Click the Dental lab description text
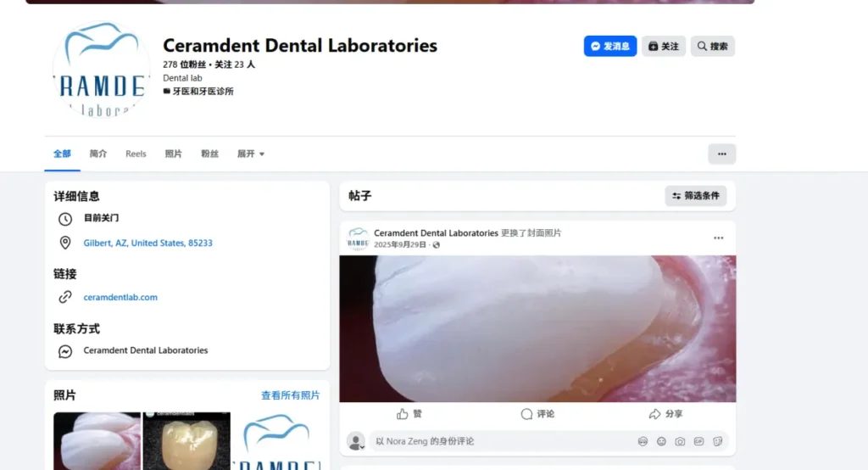Viewport: 868px width, 470px height. tap(182, 78)
